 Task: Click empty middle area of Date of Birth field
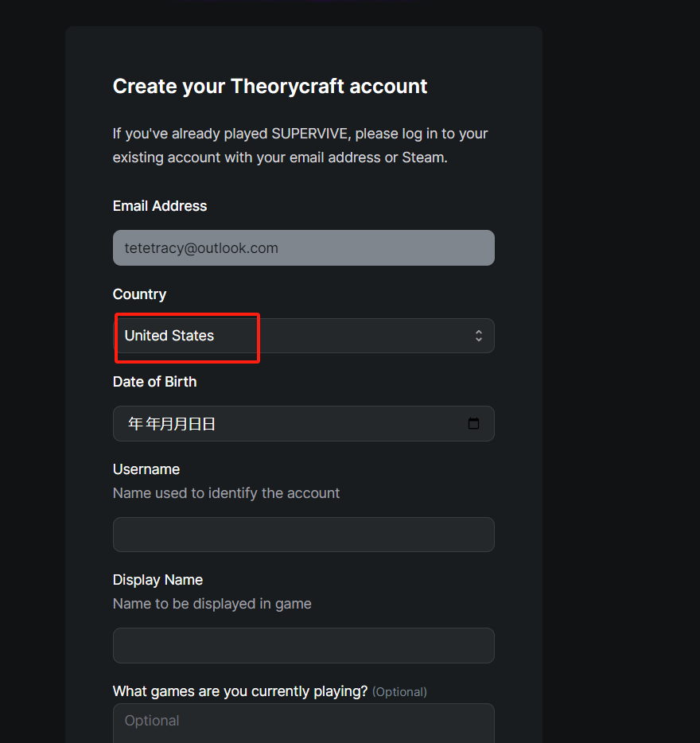[x=341, y=424]
